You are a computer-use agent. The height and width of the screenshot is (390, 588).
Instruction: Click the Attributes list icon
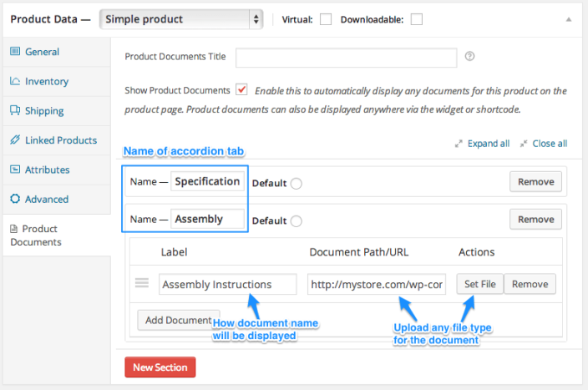point(15,170)
